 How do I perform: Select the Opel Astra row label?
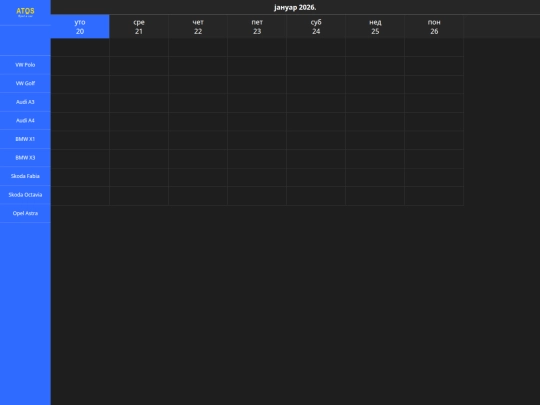click(25, 213)
